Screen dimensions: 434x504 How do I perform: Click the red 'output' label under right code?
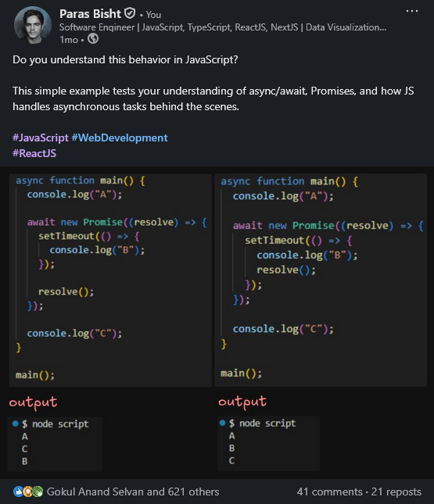[x=242, y=402]
